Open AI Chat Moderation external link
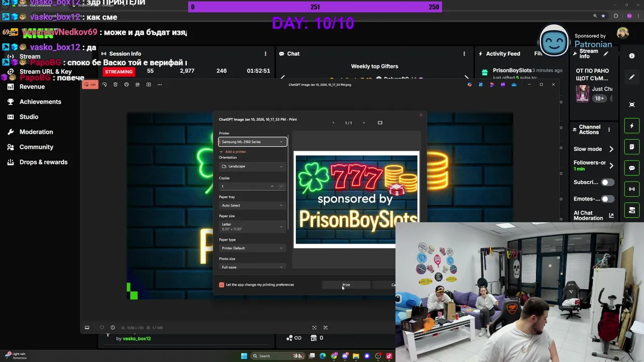Screen dimensions: 644x362 [x=611, y=216]
